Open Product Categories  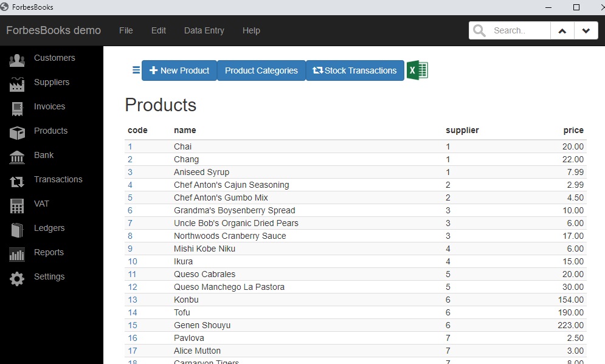pyautogui.click(x=261, y=70)
